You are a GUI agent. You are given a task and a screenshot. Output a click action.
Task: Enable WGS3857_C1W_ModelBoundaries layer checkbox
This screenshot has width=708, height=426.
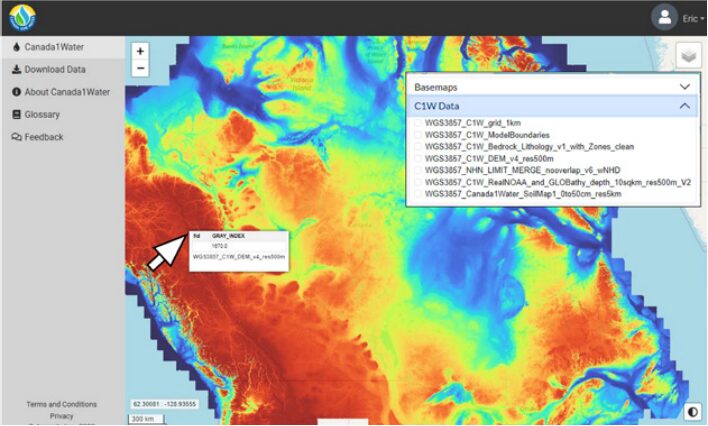tap(418, 135)
